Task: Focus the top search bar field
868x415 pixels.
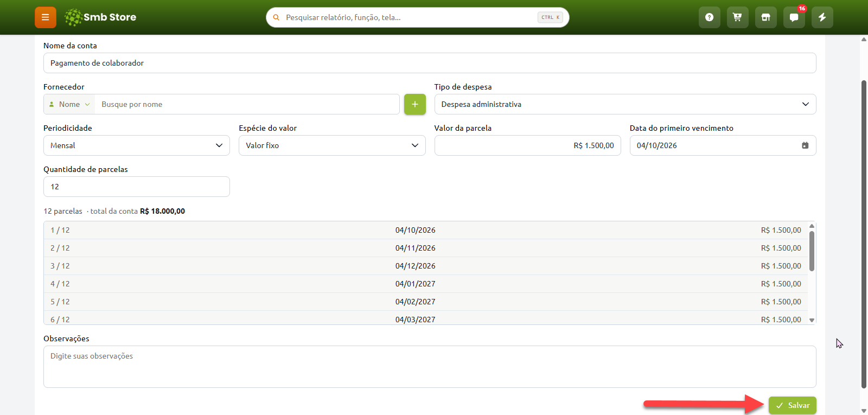Action: tap(418, 17)
